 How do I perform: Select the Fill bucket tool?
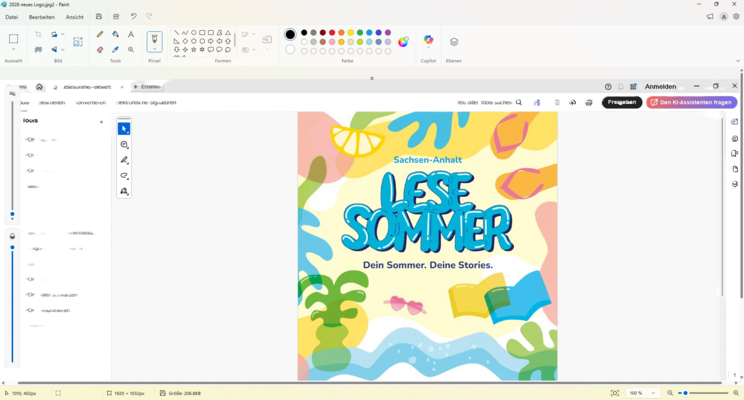click(x=115, y=34)
